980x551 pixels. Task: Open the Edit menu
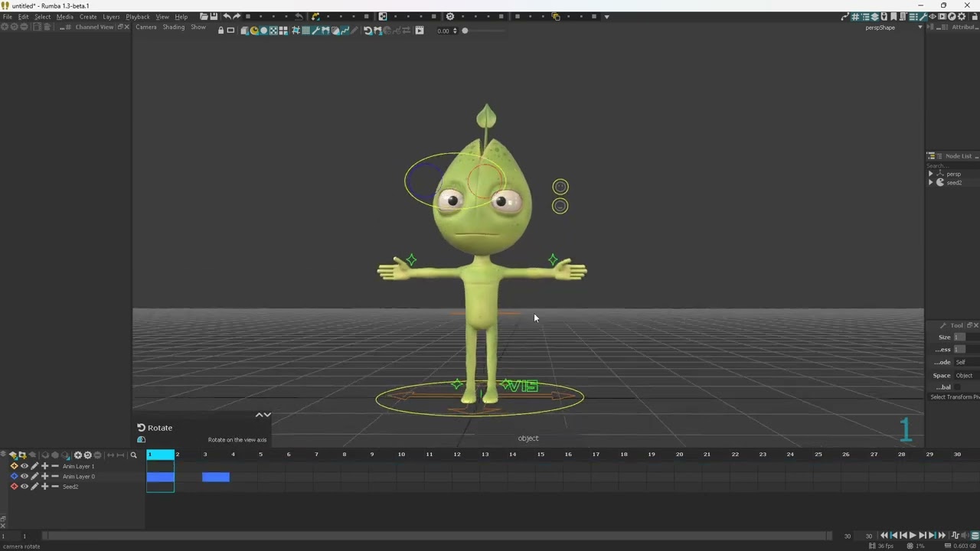pyautogui.click(x=24, y=17)
